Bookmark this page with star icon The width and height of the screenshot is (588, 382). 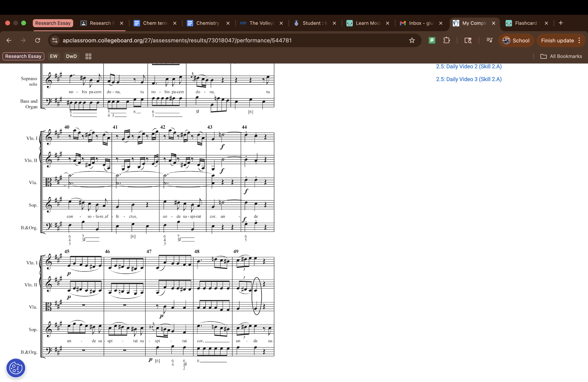coord(412,40)
